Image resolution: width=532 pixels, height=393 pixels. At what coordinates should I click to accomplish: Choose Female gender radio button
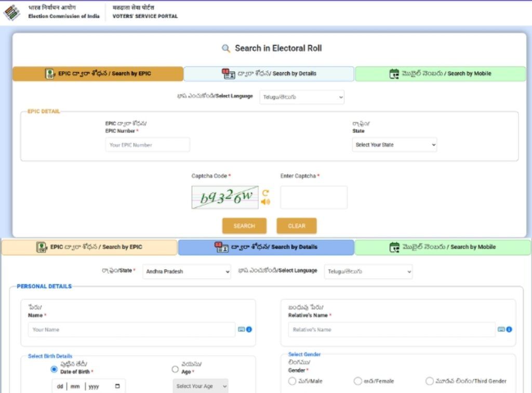click(357, 381)
